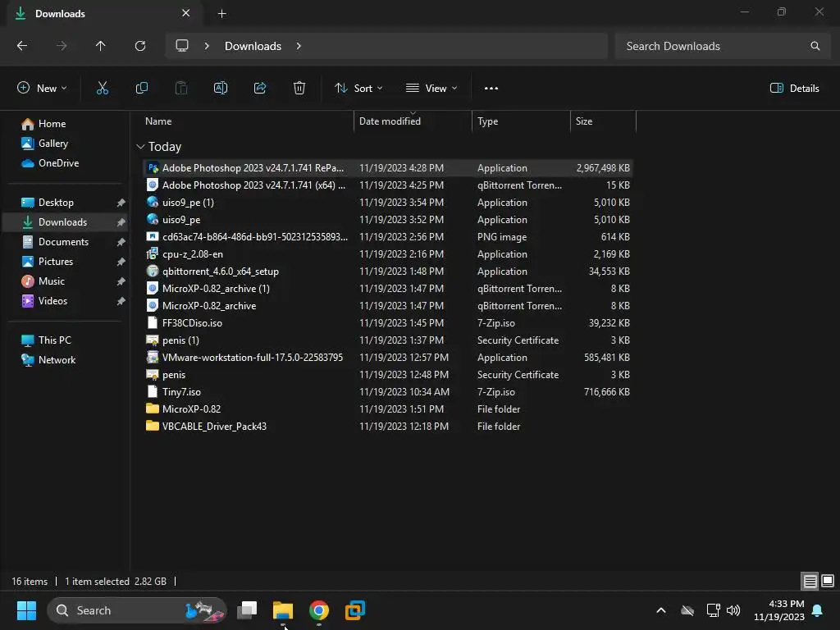
Task: Open notification bell icon
Action: click(818, 610)
